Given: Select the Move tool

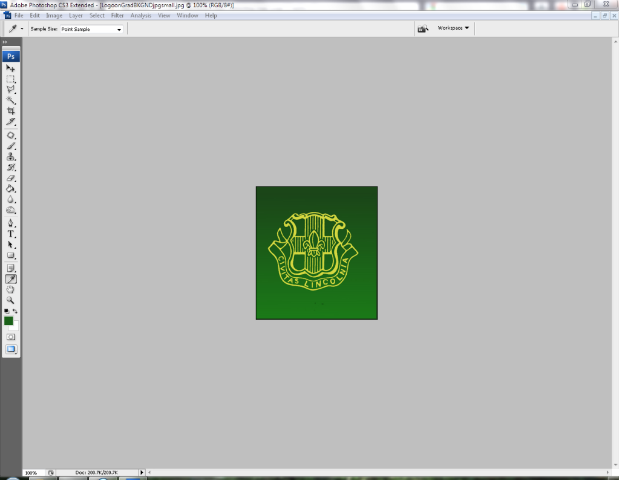Looking at the screenshot, I should [x=11, y=68].
